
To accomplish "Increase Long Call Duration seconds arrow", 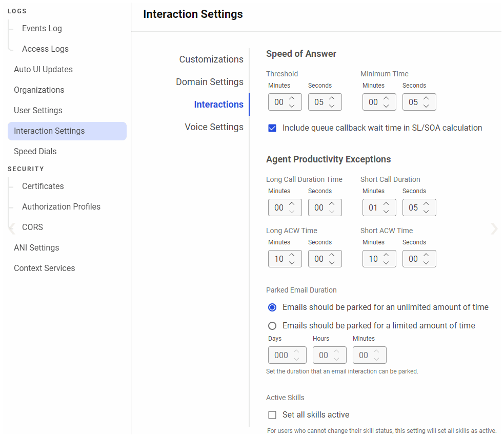I will pos(332,203).
